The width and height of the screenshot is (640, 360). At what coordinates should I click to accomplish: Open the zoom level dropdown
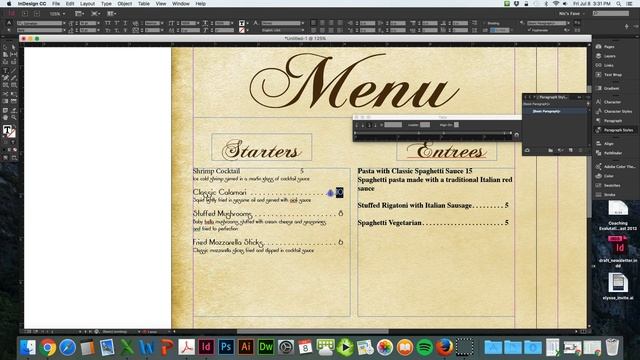tap(64, 14)
